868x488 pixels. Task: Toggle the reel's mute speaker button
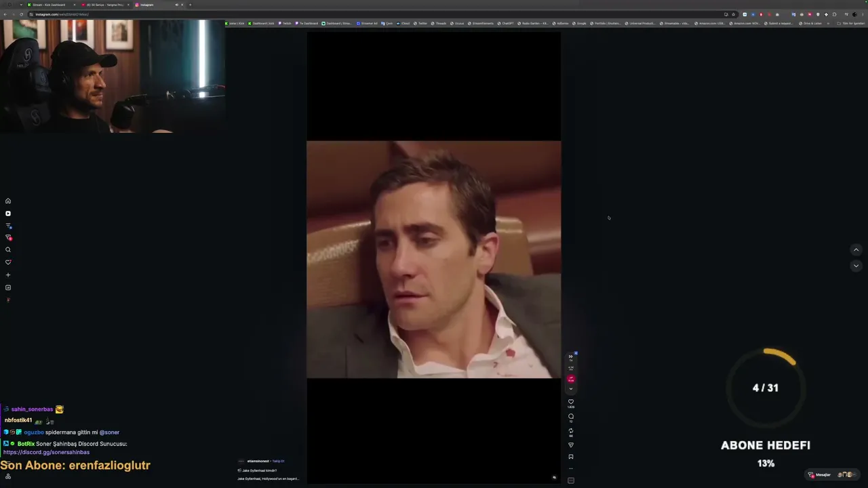click(554, 478)
